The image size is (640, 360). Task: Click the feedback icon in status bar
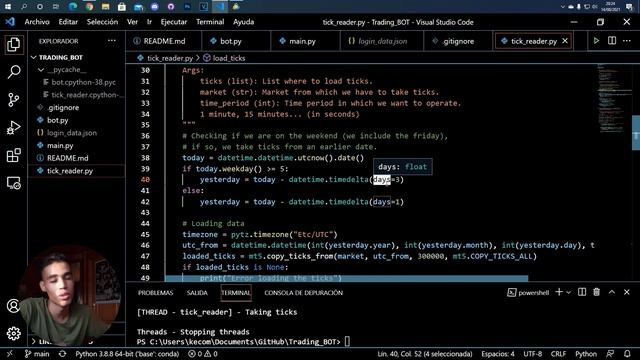click(x=610, y=354)
